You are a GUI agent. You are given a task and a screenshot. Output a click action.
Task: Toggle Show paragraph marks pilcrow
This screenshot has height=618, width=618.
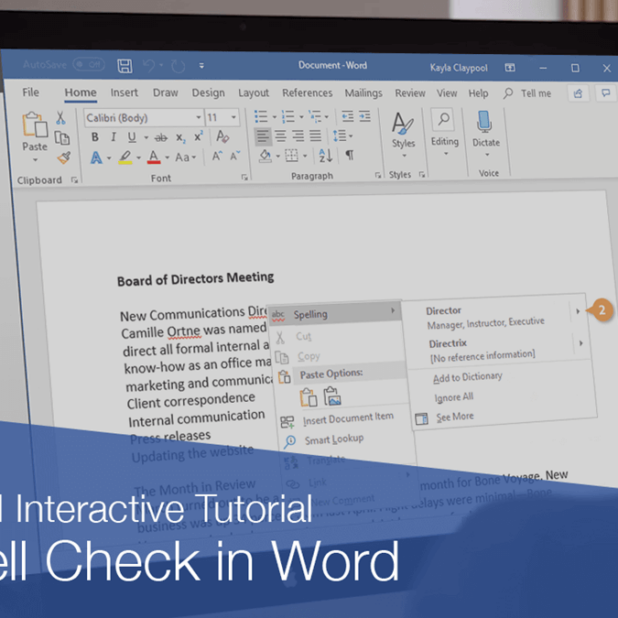[350, 155]
